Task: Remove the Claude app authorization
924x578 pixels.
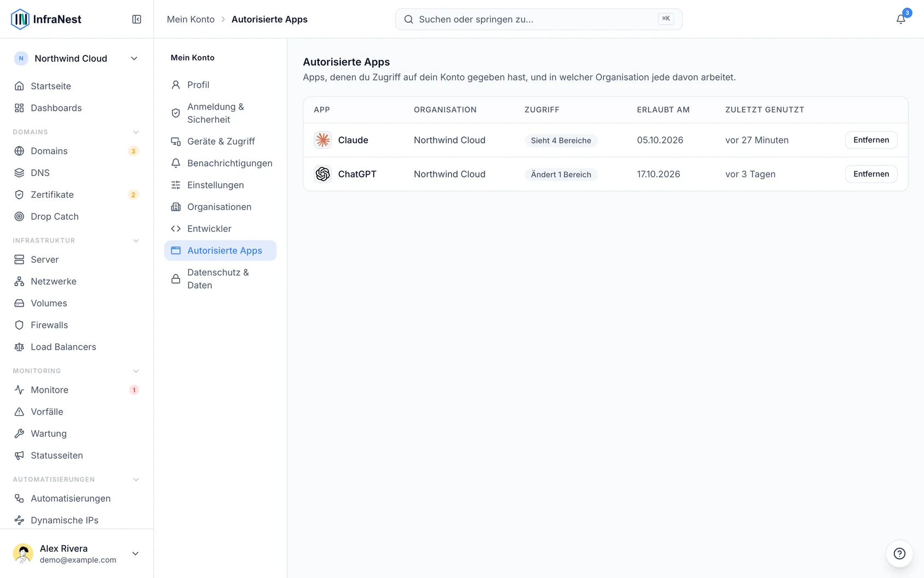Action: tap(871, 140)
